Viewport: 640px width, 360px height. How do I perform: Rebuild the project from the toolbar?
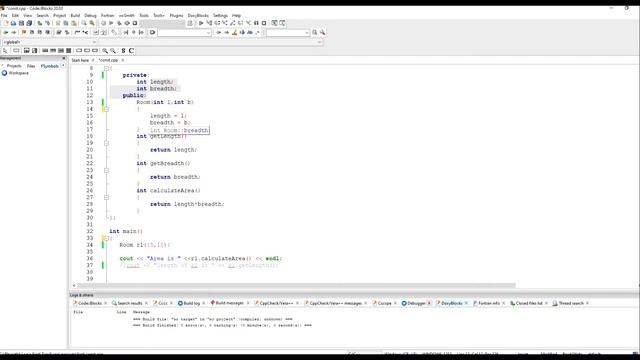coord(127,23)
